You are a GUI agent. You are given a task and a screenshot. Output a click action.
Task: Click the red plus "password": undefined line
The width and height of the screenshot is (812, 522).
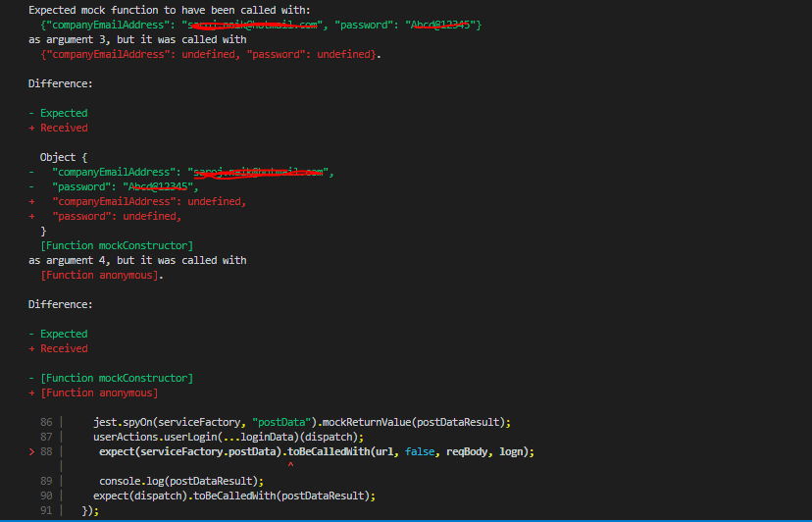[x=105, y=216]
